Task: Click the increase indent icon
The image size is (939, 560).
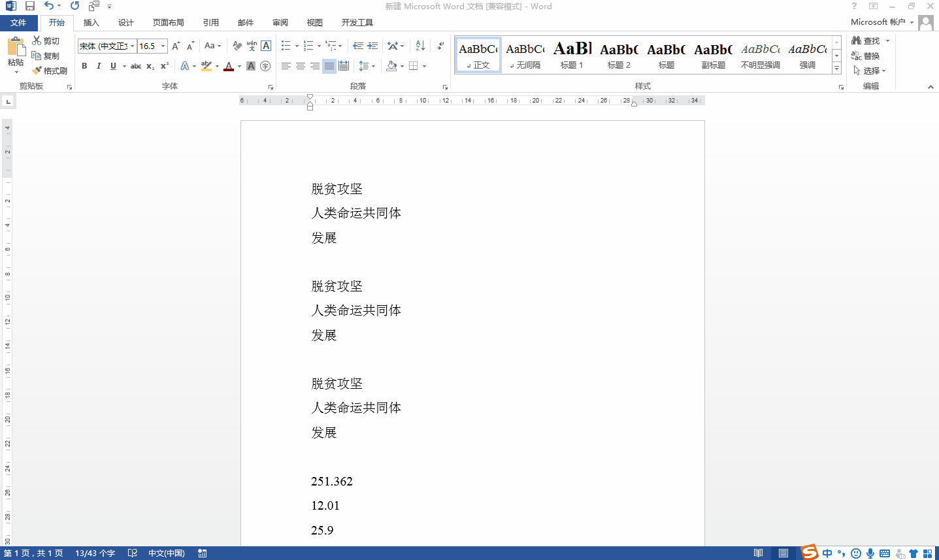Action: (x=372, y=46)
